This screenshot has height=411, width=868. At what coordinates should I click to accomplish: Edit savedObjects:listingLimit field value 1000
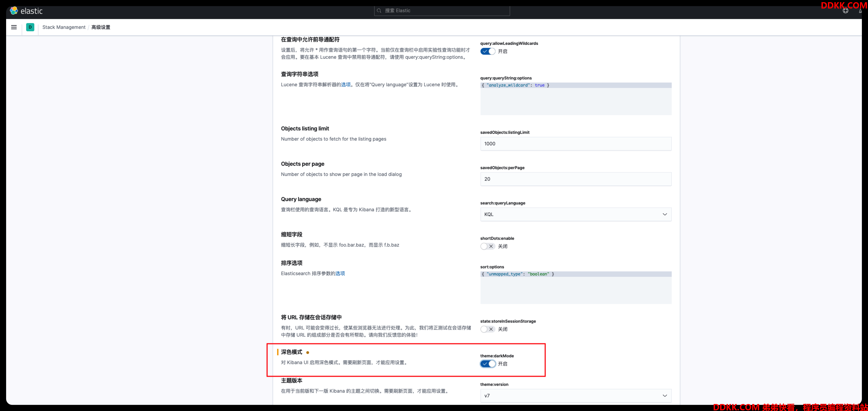[575, 144]
